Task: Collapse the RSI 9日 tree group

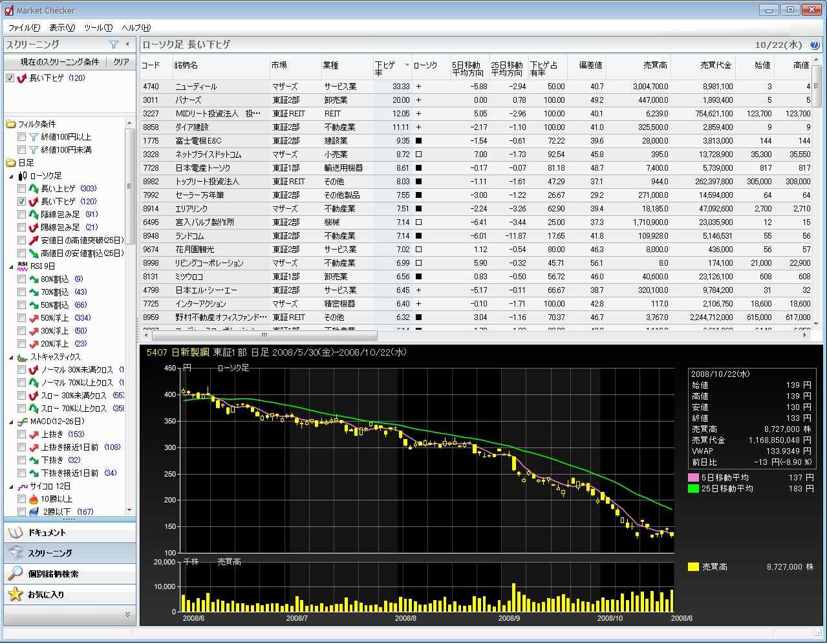Action: [11, 266]
